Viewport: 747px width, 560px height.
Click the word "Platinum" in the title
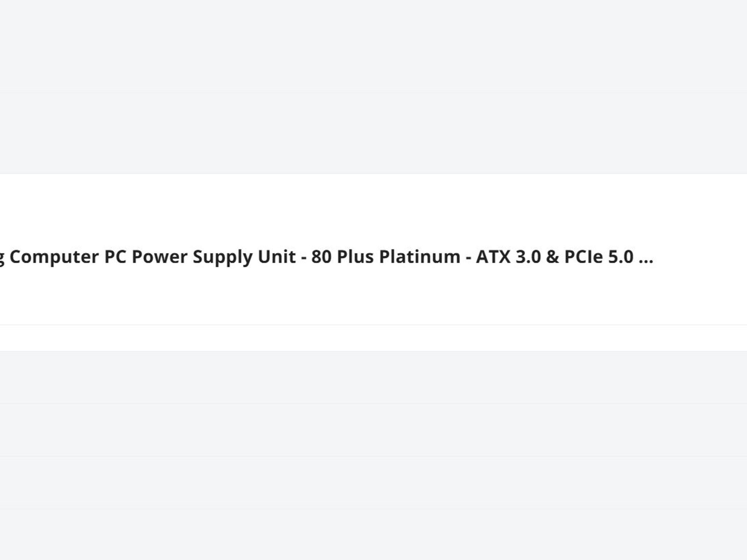point(420,257)
